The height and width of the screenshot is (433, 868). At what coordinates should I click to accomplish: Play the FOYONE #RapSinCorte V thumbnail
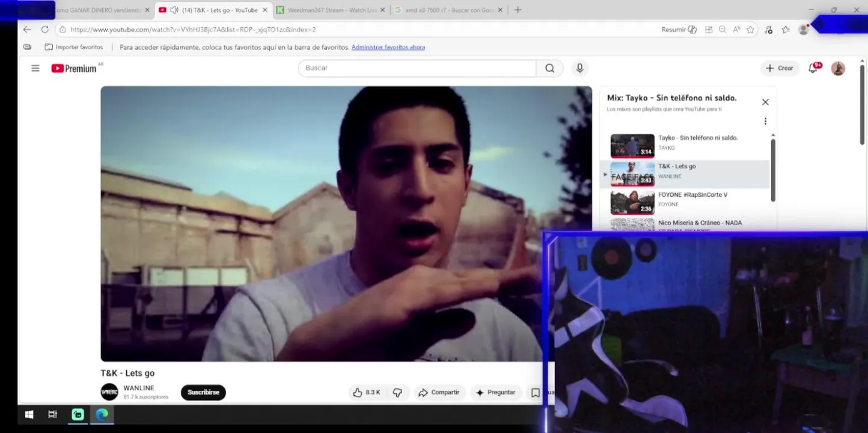pos(632,203)
